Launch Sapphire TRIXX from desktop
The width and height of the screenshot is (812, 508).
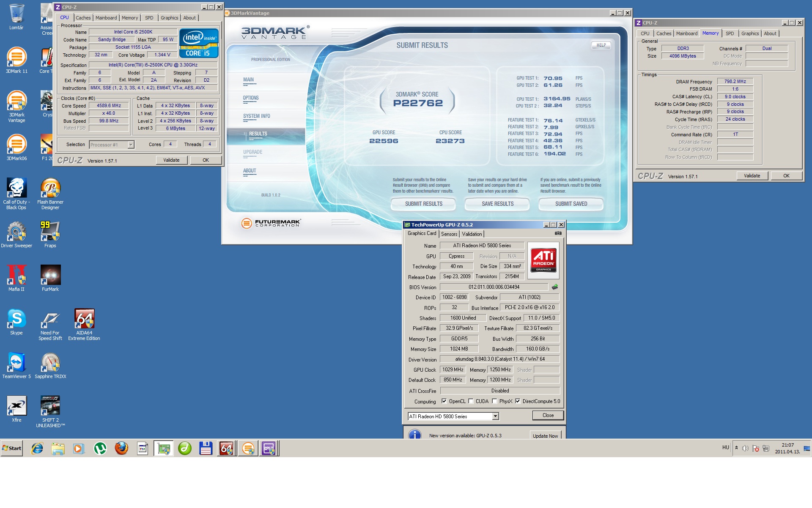click(x=50, y=364)
